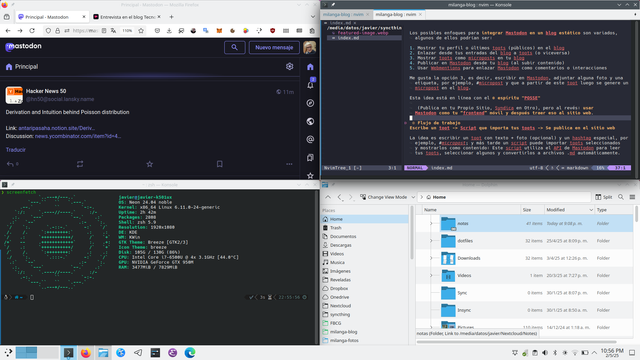Click Traducir link under the post

(x=16, y=150)
